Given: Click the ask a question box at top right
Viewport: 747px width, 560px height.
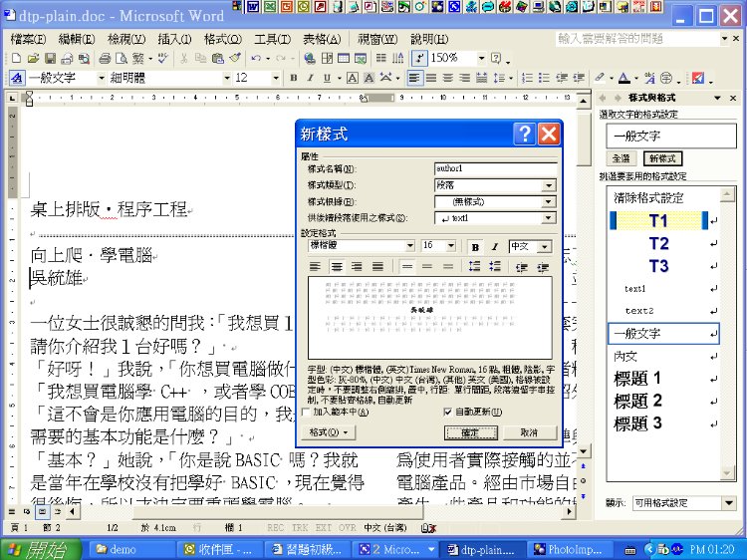Looking at the screenshot, I should [637, 39].
